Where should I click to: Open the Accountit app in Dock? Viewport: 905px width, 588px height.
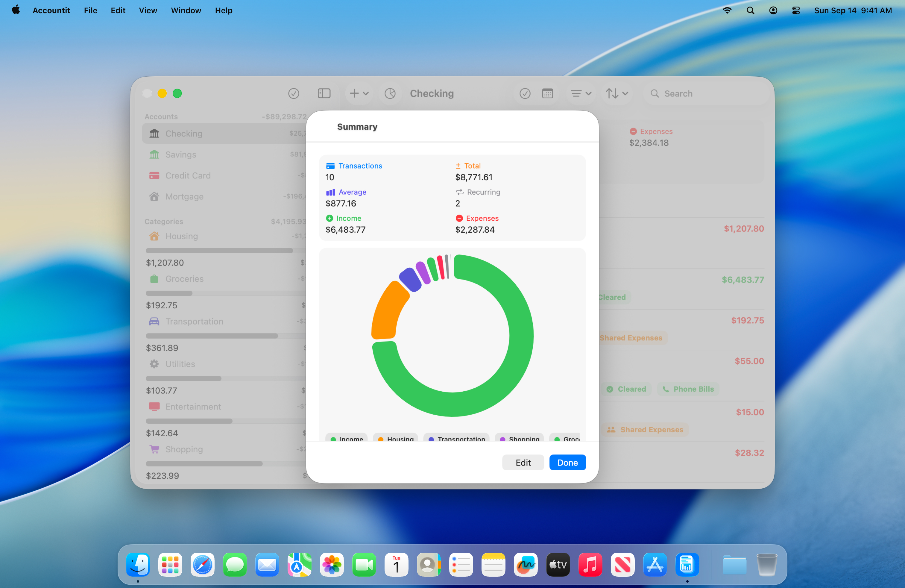coord(687,564)
